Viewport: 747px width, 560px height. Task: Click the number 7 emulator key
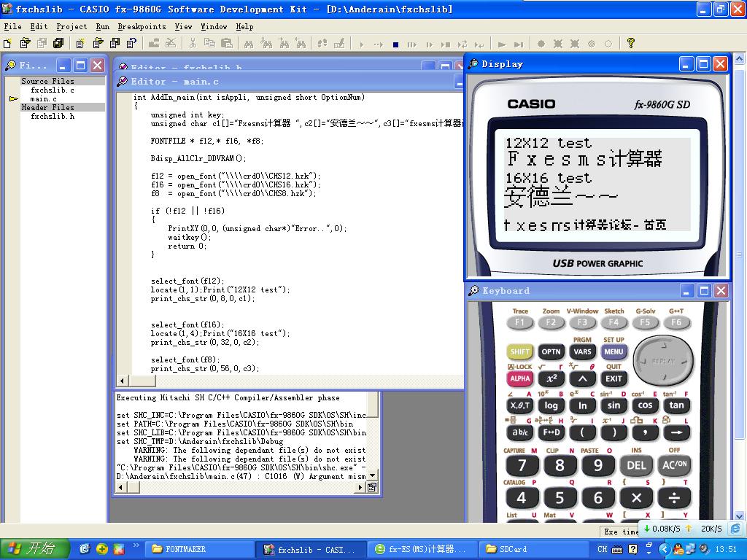click(522, 465)
